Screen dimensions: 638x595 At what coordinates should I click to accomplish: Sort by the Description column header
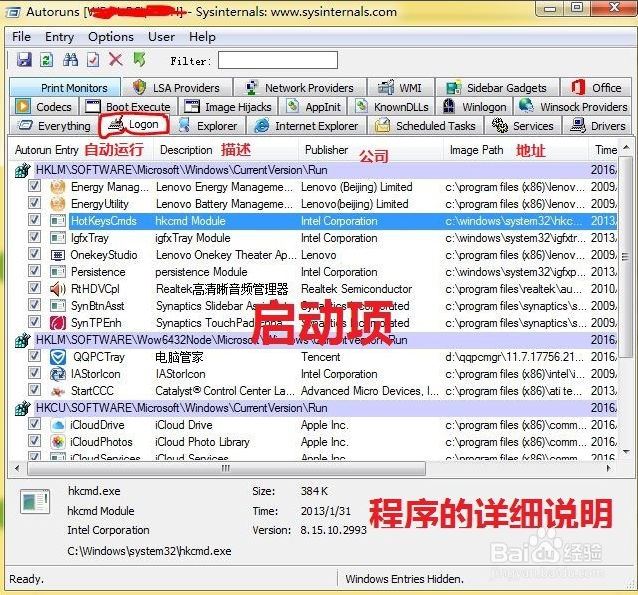pyautogui.click(x=226, y=150)
